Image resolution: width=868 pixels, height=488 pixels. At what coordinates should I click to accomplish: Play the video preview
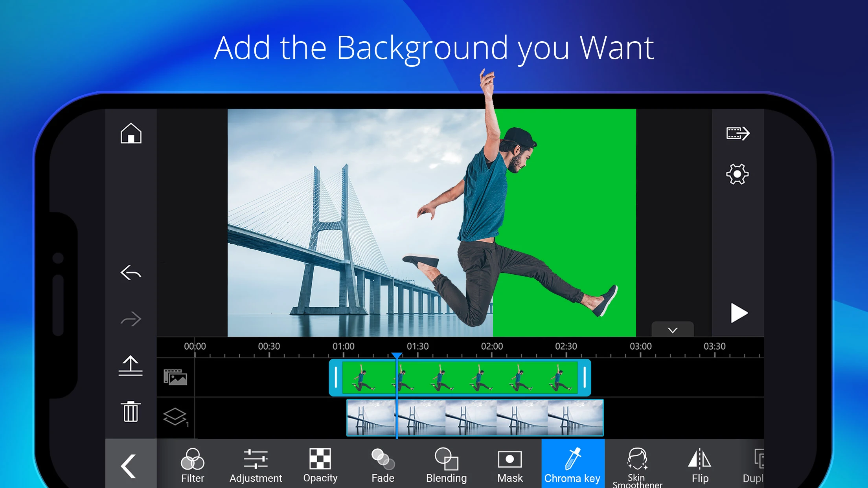739,313
